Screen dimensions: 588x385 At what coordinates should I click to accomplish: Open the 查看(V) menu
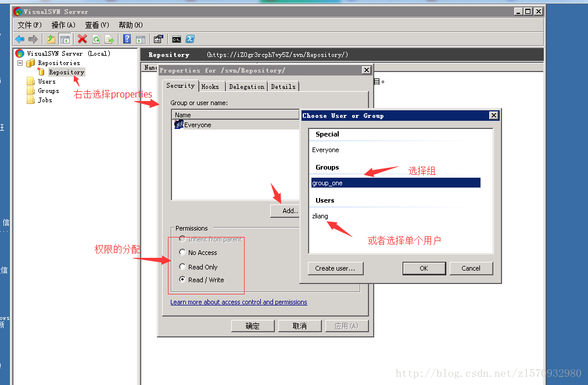tap(97, 25)
